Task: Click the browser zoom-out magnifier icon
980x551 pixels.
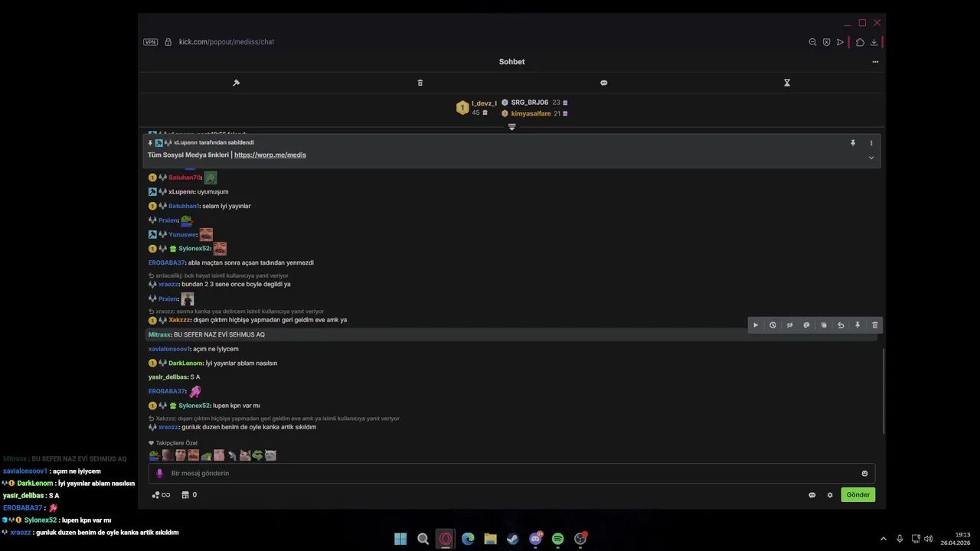Action: click(812, 42)
